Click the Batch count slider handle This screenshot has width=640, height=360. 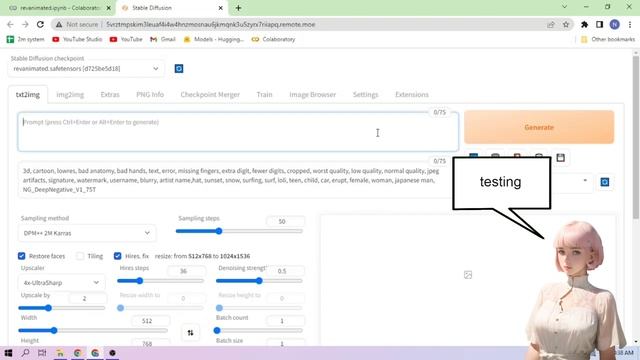(217, 330)
